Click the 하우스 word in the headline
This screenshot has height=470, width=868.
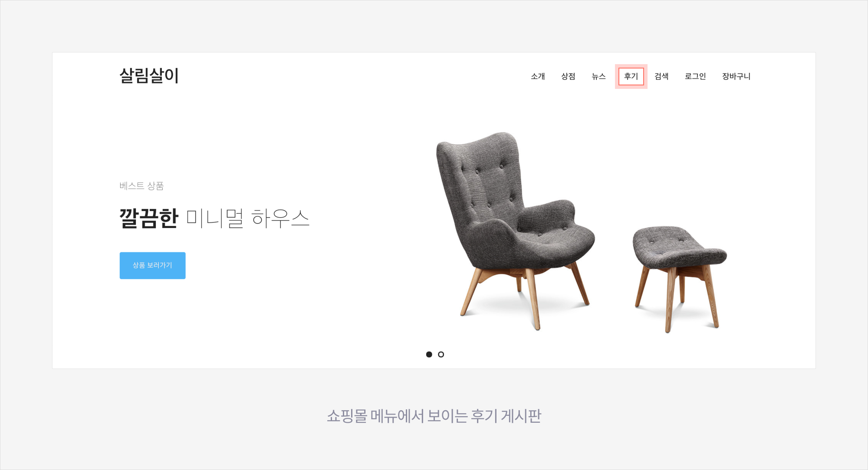tap(280, 218)
